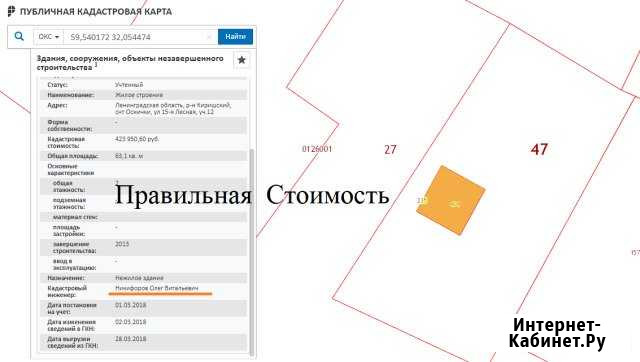Click cadastral engineer name Никифоров Олег Витальевич

click(157, 288)
